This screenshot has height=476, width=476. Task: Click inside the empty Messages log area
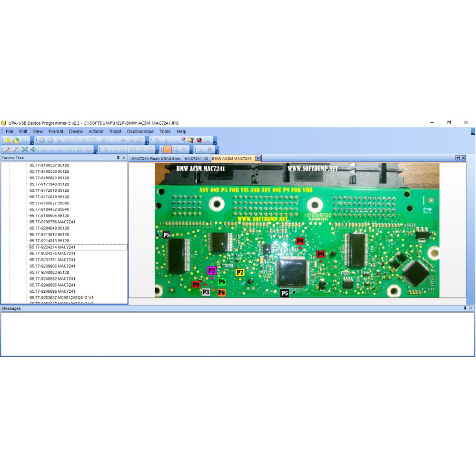(x=238, y=334)
